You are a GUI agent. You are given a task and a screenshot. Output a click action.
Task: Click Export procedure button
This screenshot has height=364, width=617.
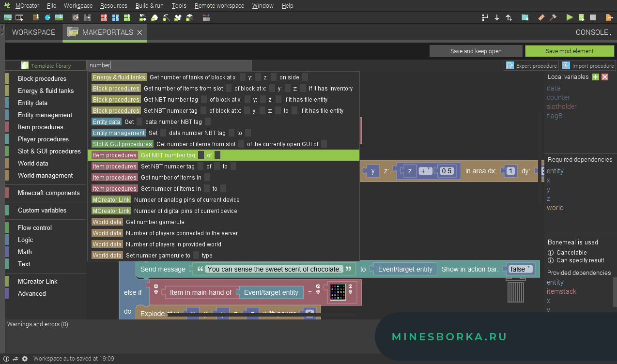coord(531,66)
